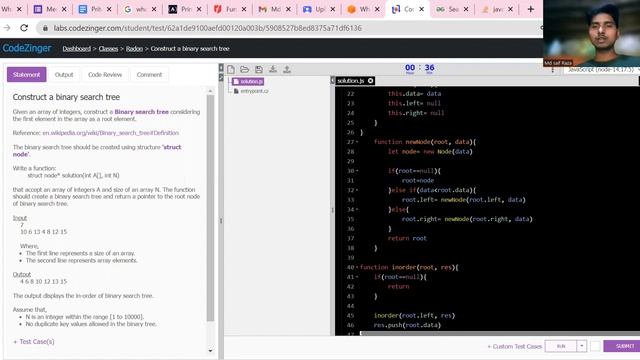Collapse code fold arrow at line 34

coord(357,209)
